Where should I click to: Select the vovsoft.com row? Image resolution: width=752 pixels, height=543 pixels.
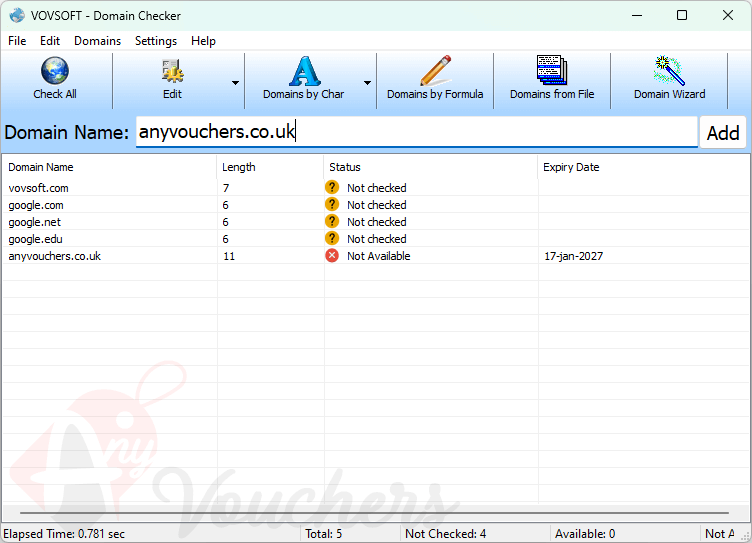[x=376, y=188]
